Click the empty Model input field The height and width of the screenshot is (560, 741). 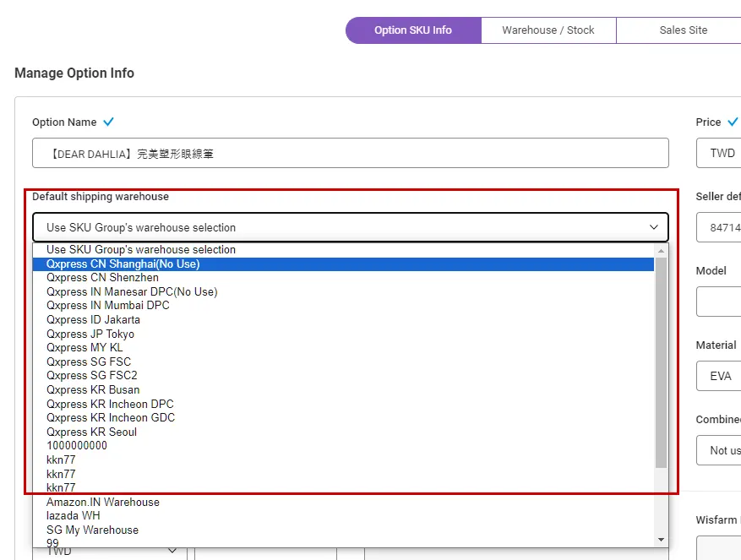point(719,302)
